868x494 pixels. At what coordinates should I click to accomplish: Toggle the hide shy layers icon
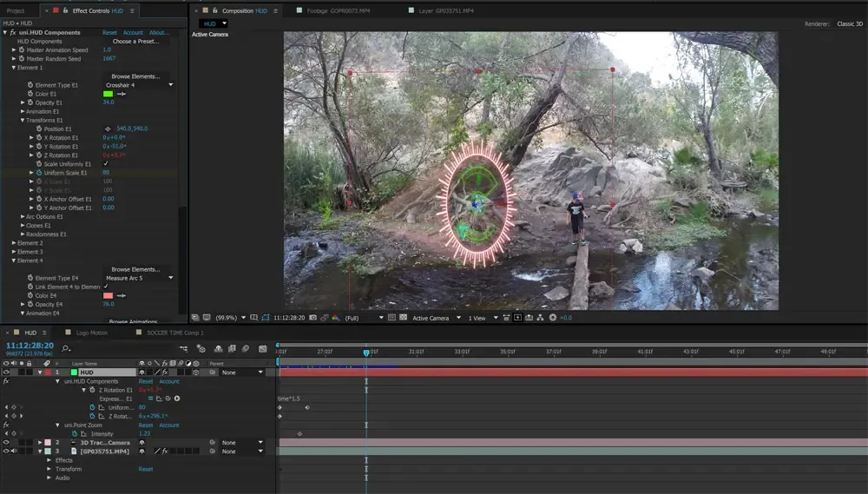[219, 348]
